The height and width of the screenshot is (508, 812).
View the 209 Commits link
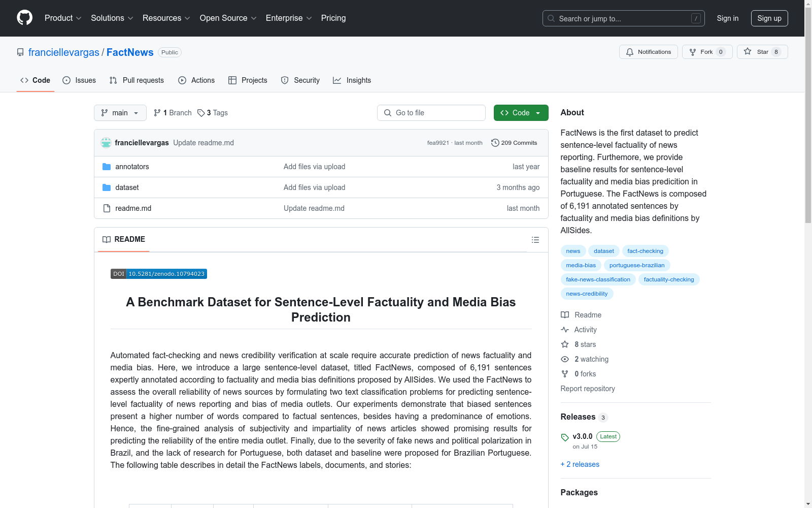point(514,143)
